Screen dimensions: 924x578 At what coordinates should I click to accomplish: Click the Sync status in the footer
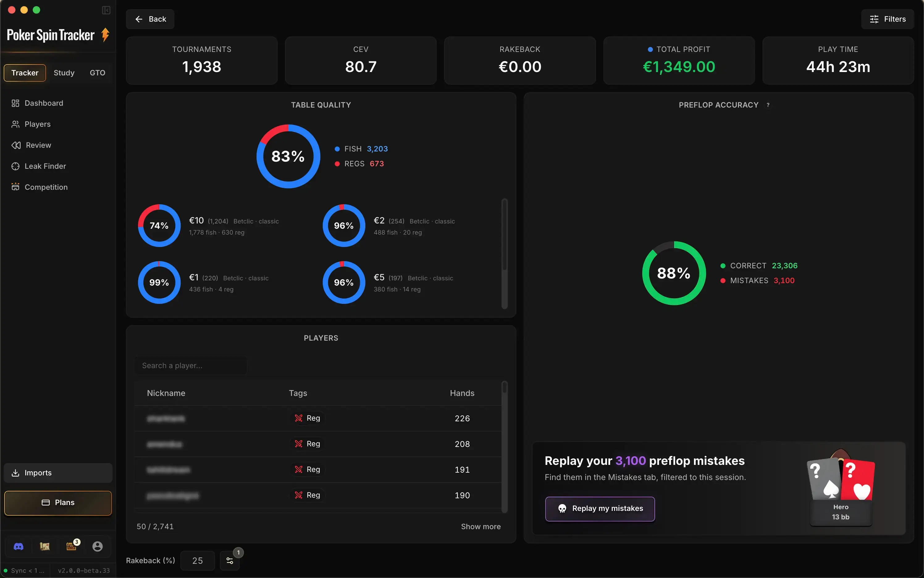click(x=24, y=571)
